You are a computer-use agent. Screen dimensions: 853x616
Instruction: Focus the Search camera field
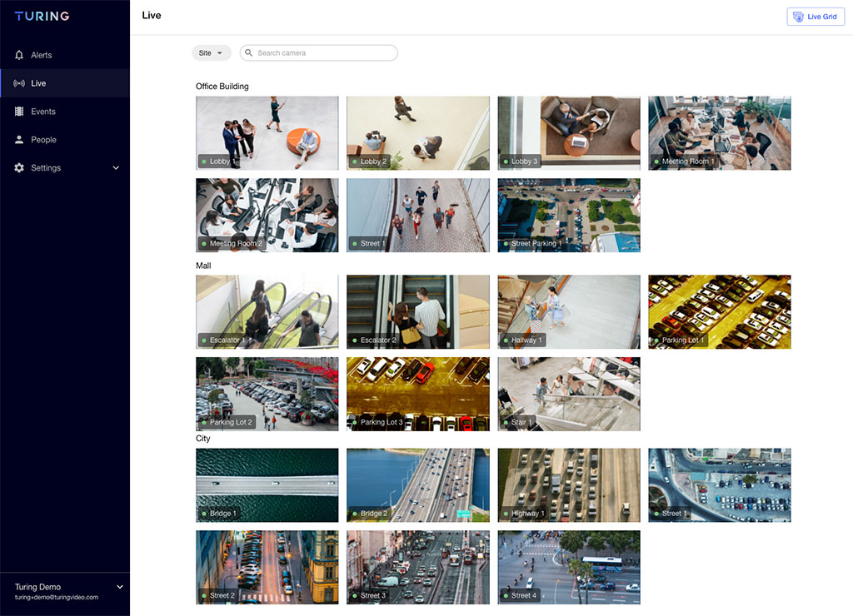[319, 52]
